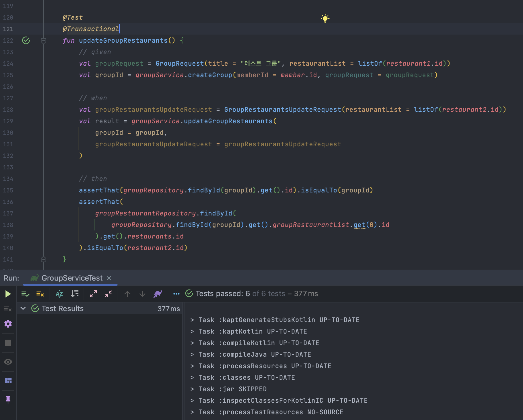Toggle auto-test eye icon

pyautogui.click(x=8, y=362)
